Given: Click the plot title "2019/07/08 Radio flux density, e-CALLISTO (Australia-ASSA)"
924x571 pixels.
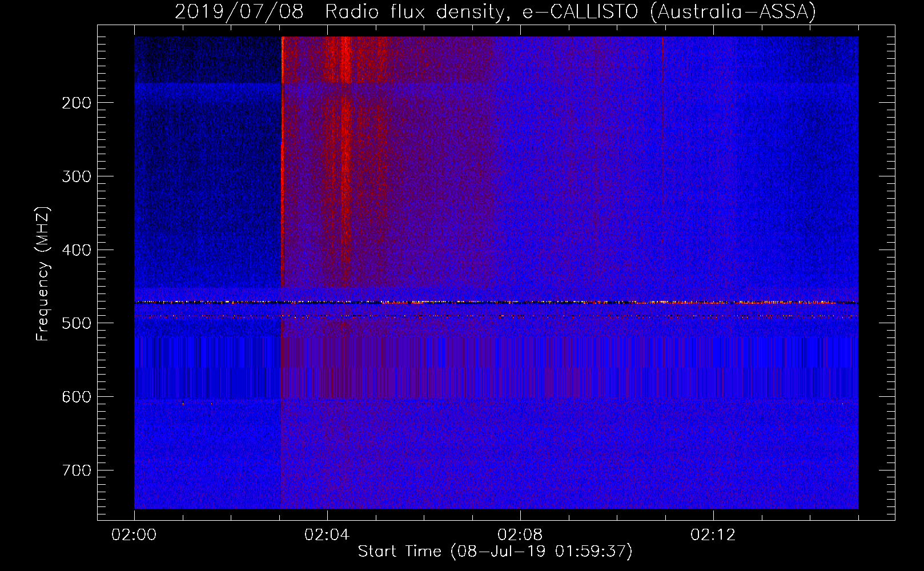Looking at the screenshot, I should tap(495, 11).
